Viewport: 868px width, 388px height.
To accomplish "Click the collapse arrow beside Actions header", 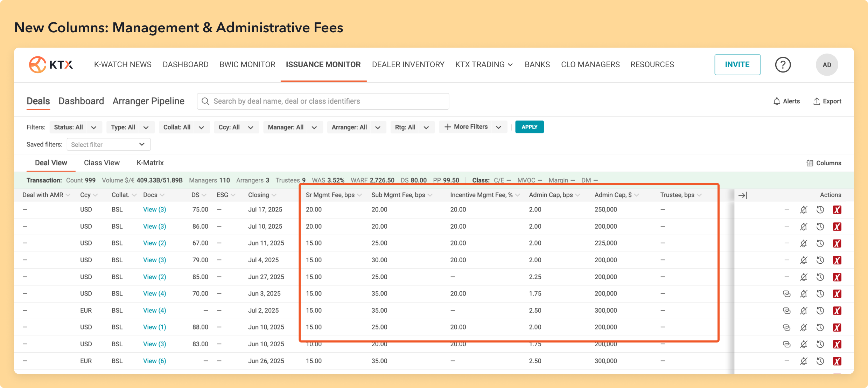I will click(x=742, y=195).
